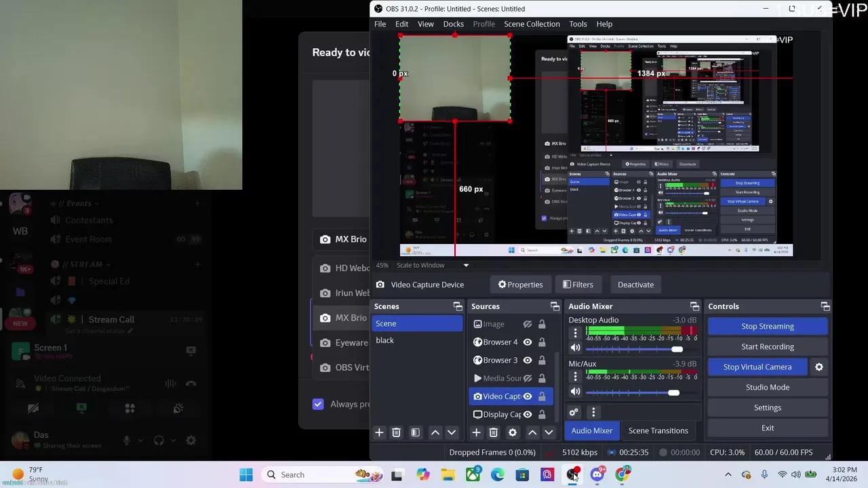Open source properties gear in Sources dock
The height and width of the screenshot is (488, 868).
pos(513,432)
